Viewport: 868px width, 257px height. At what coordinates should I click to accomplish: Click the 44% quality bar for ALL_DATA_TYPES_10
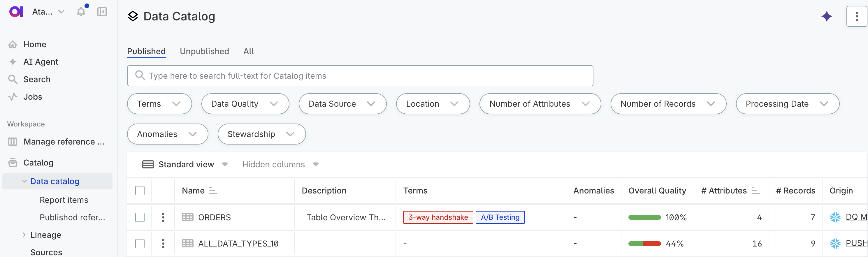coord(644,244)
